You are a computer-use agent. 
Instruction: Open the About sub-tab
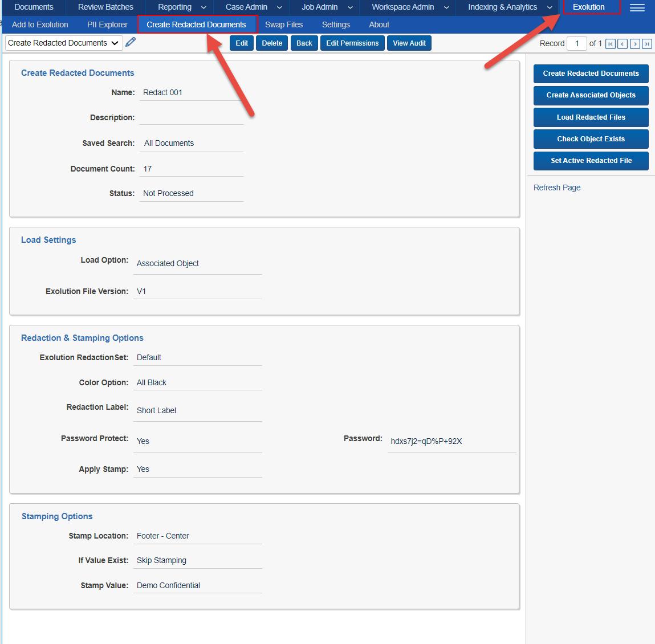point(379,25)
